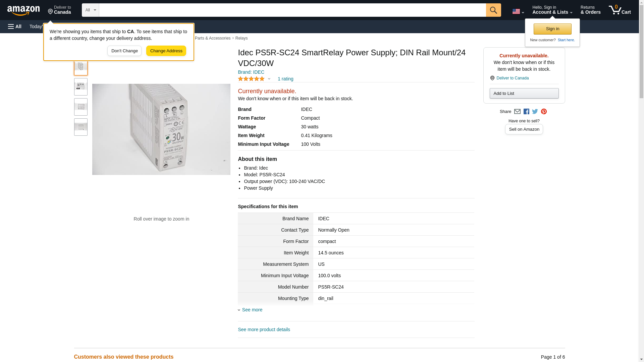Open Returns & Orders

(x=590, y=10)
